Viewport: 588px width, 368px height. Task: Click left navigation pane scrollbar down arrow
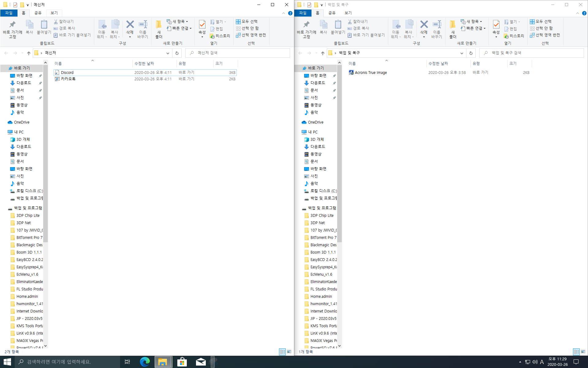tap(45, 346)
